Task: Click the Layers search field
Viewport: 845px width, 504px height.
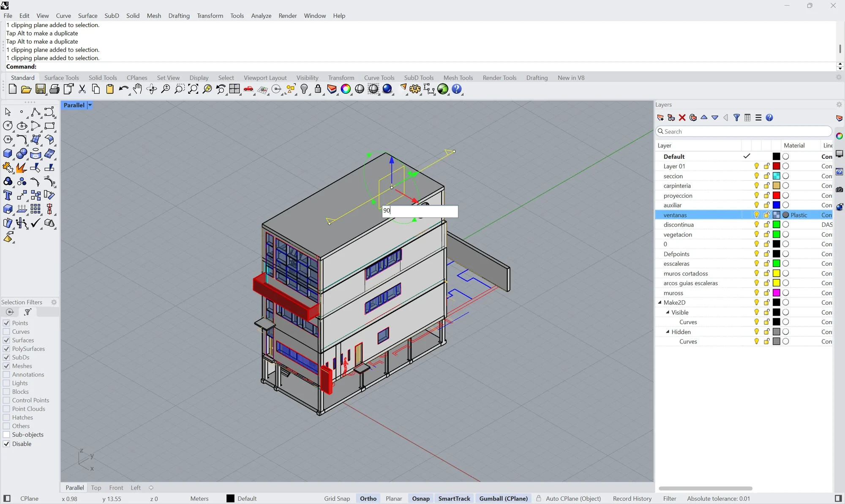Action: [x=744, y=131]
